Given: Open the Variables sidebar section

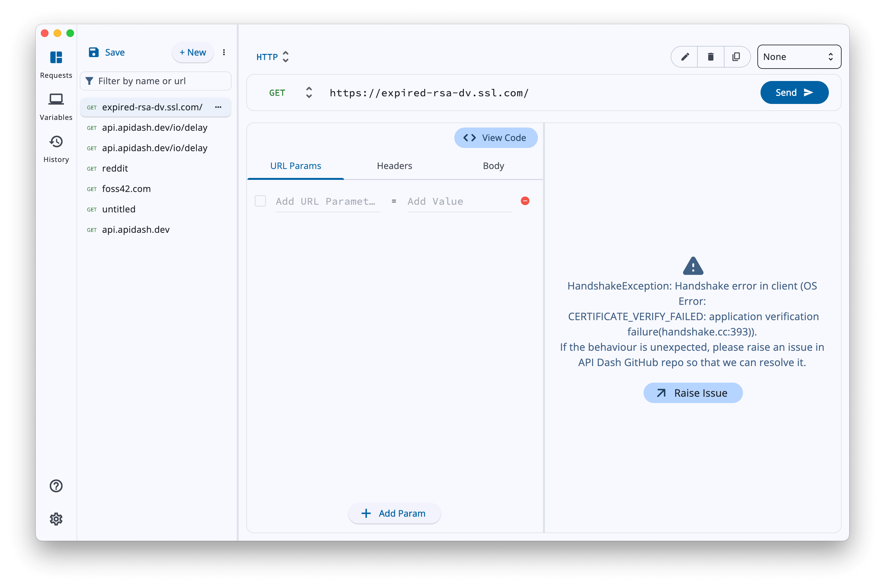Looking at the screenshot, I should (56, 100).
